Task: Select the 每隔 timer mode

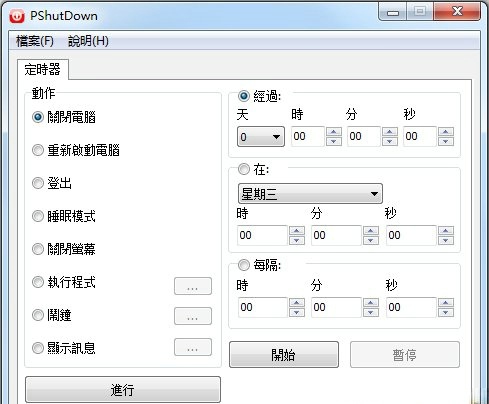Action: (260, 265)
